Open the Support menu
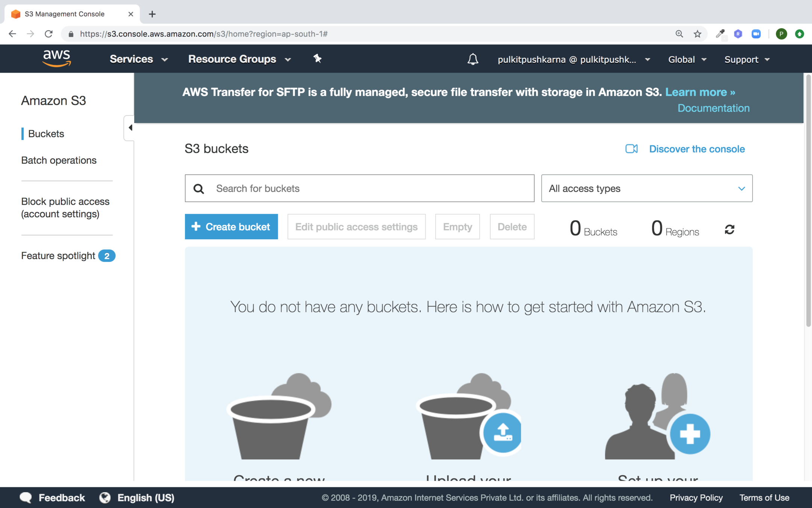 [x=747, y=59]
